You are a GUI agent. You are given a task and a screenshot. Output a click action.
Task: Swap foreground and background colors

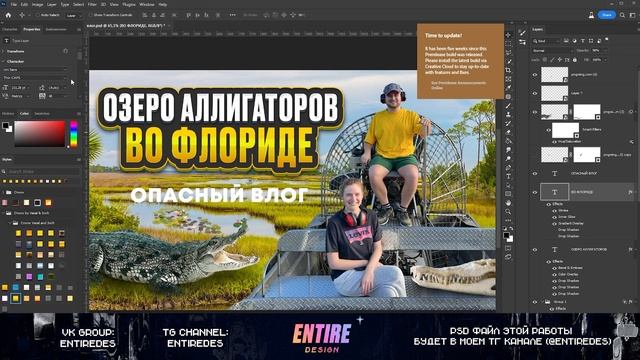point(511,229)
